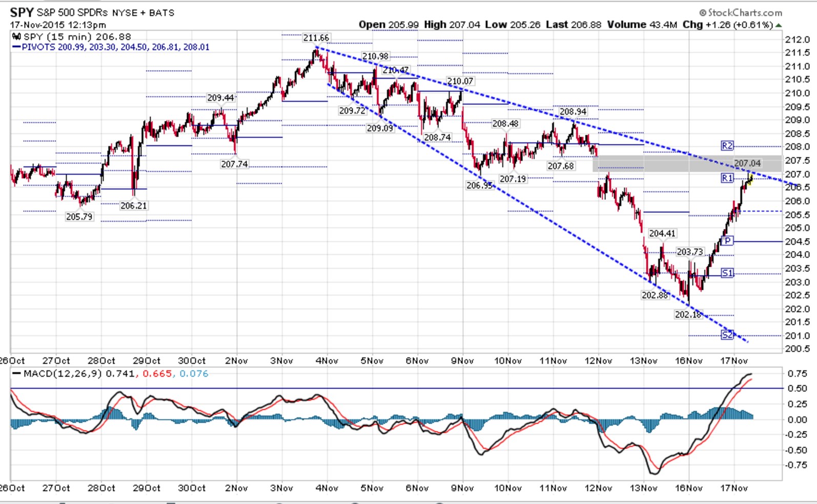817x504 pixels.
Task: Click the 209.09 price label
Action: coord(380,128)
